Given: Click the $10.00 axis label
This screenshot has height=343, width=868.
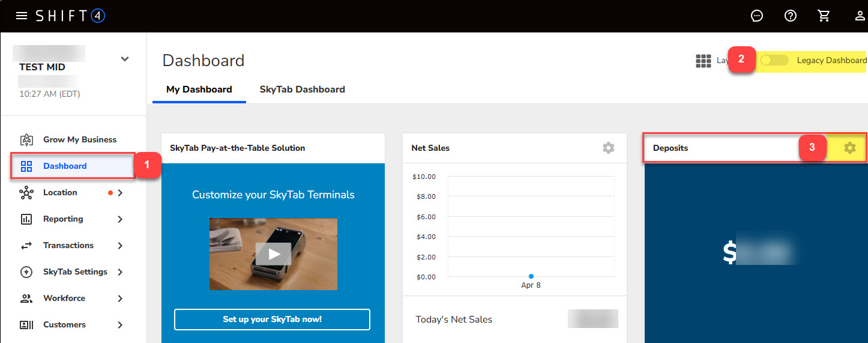Looking at the screenshot, I should (x=424, y=177).
